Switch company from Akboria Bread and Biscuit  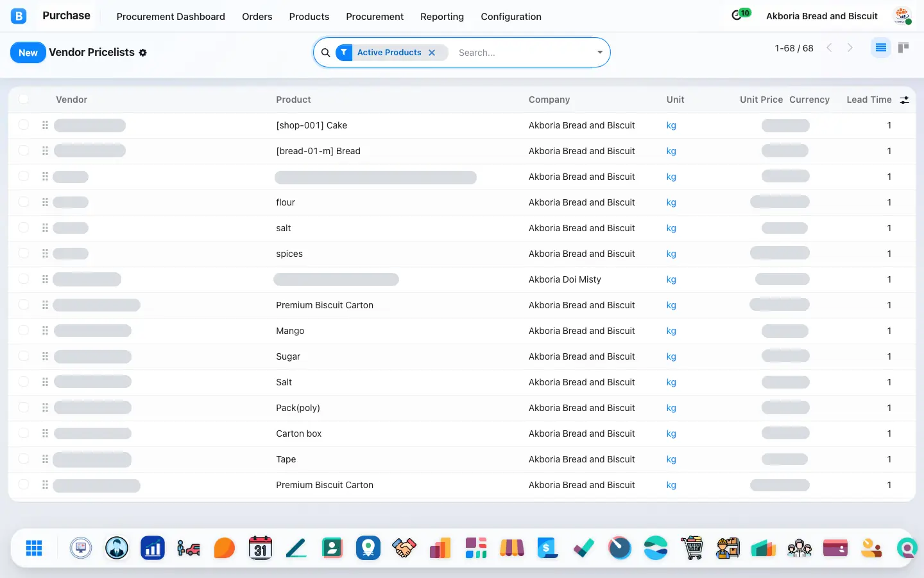(822, 16)
